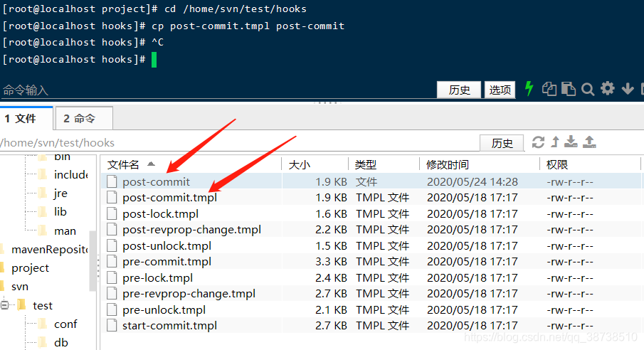Open terminal settings gear icon
Viewport: 644px width, 350px height.
click(608, 88)
